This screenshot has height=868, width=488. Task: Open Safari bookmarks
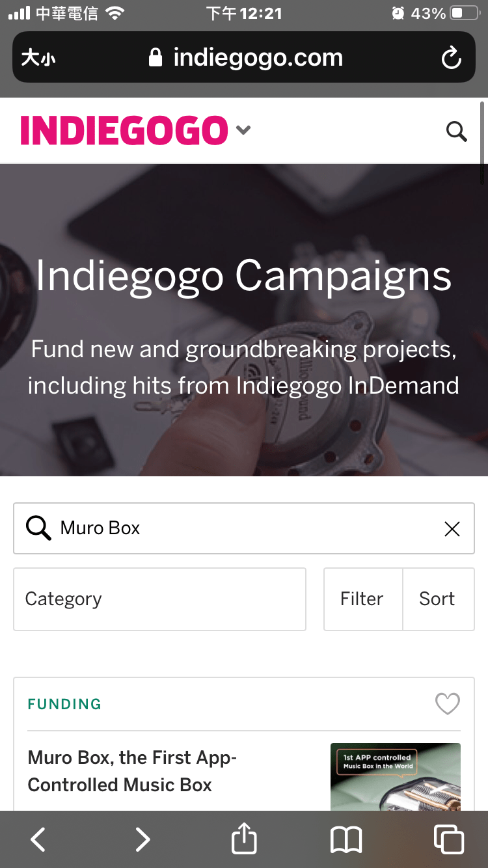pos(346,839)
